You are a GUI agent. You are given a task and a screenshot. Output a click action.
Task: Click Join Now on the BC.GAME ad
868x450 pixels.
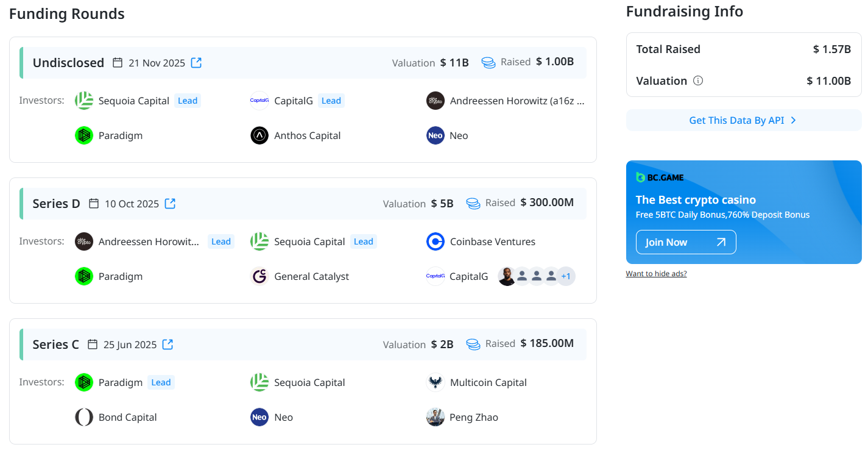coord(685,242)
